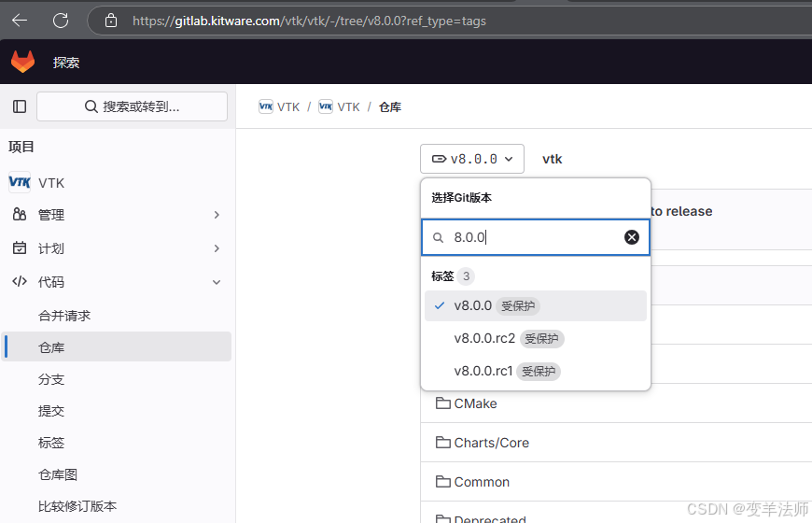Screen dimensions: 812x523
Task: Open 仓库 in sidebar
Action: (x=116, y=346)
